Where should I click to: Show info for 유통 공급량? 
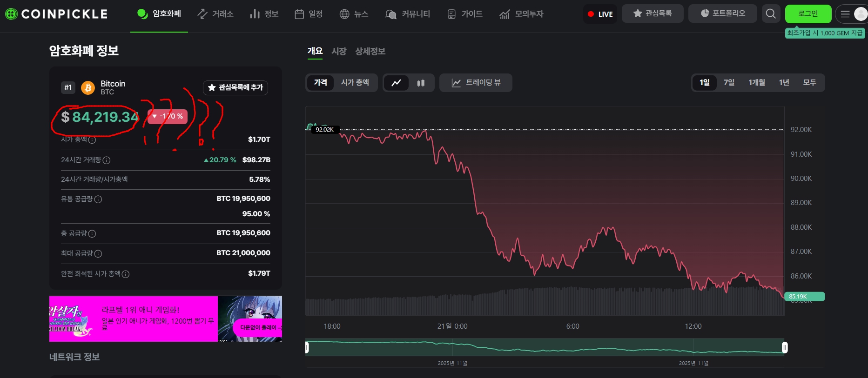pyautogui.click(x=98, y=199)
